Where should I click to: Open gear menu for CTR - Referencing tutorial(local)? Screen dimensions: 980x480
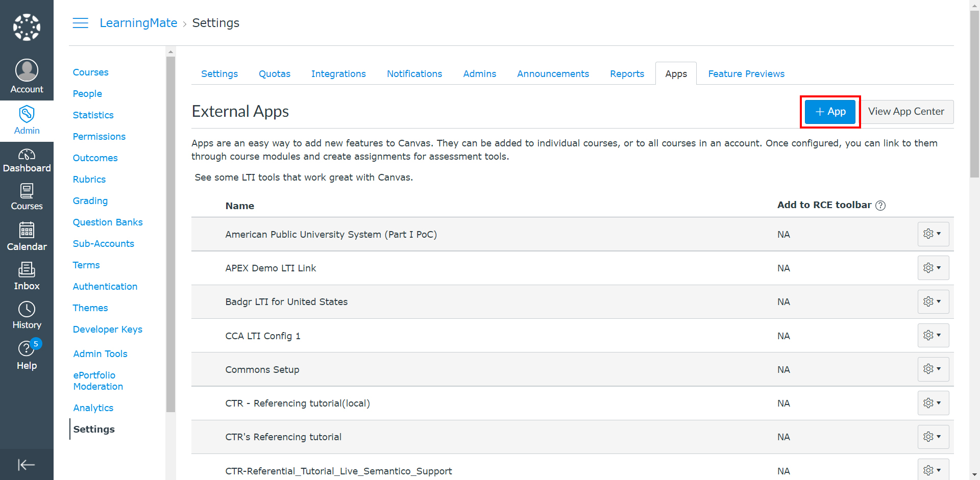pyautogui.click(x=933, y=403)
